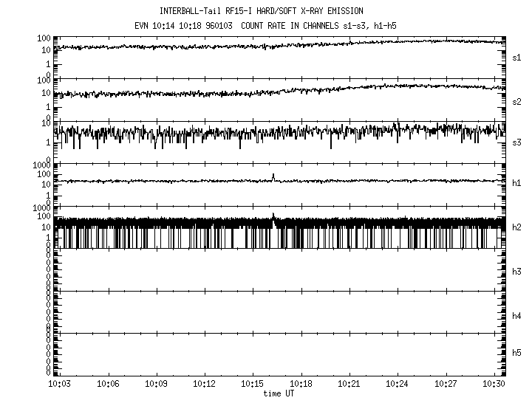Click the h2 channel label
The height and width of the screenshot is (406, 532).
click(517, 227)
